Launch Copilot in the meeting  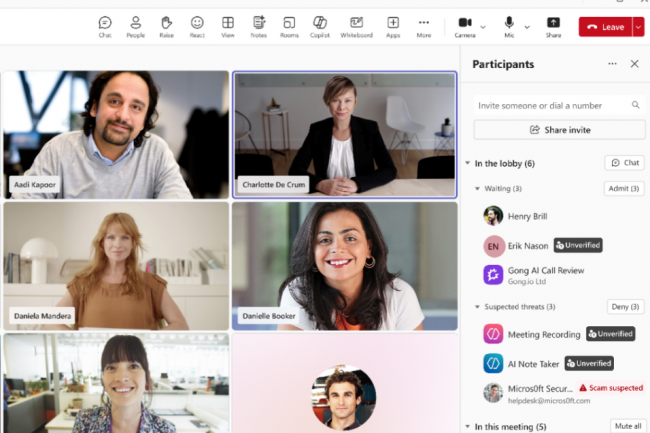click(320, 27)
